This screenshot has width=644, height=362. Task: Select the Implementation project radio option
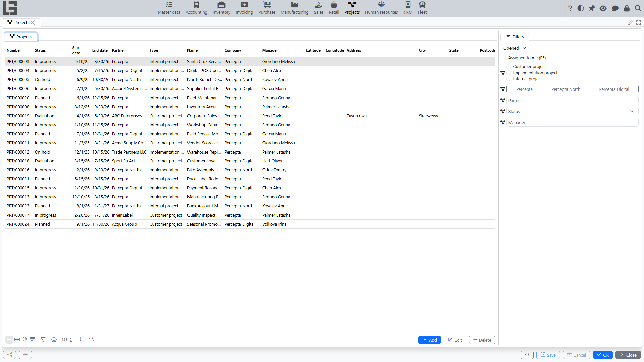(x=509, y=73)
